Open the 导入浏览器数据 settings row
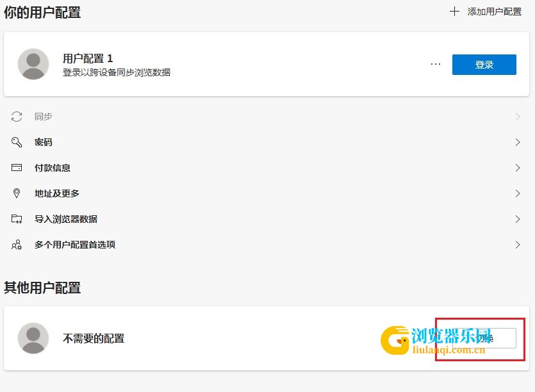The width and height of the screenshot is (535, 392). [x=266, y=219]
